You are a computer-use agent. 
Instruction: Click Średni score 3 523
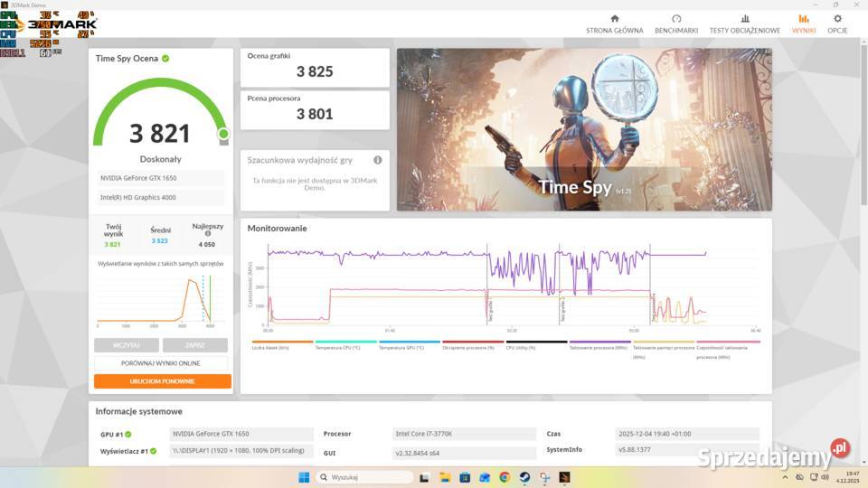point(159,241)
